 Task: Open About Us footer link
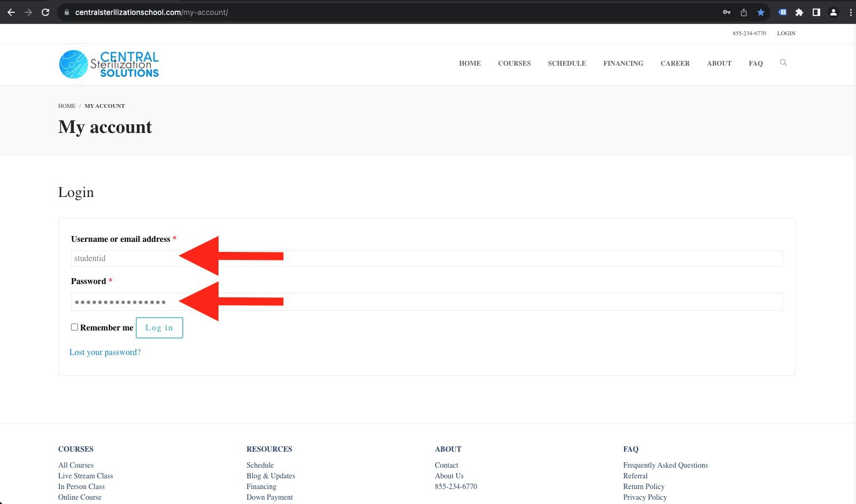[449, 476]
